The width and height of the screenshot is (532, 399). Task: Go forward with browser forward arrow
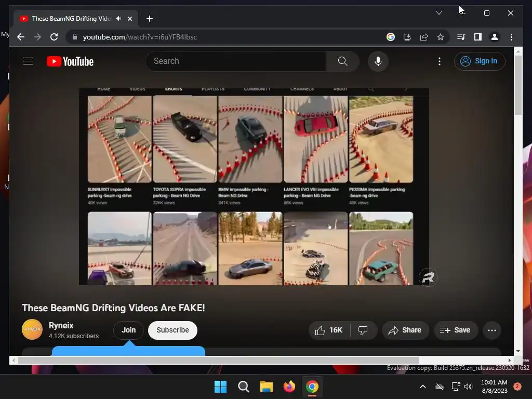(37, 37)
